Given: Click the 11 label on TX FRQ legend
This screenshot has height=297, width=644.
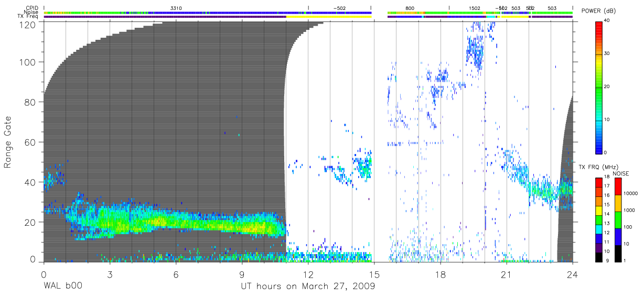Looking at the screenshot, I should coord(607,241).
